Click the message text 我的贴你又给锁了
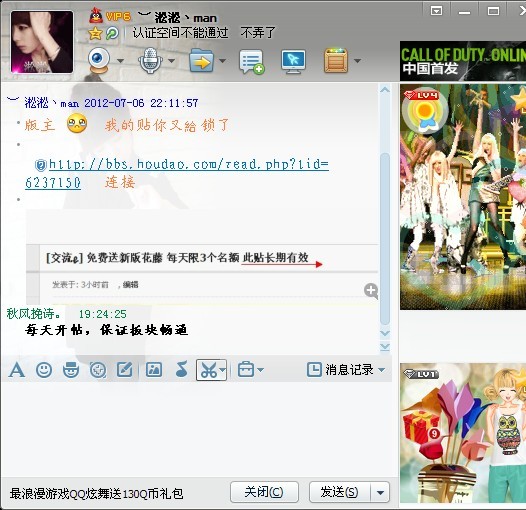526x510 pixels. click(x=167, y=125)
